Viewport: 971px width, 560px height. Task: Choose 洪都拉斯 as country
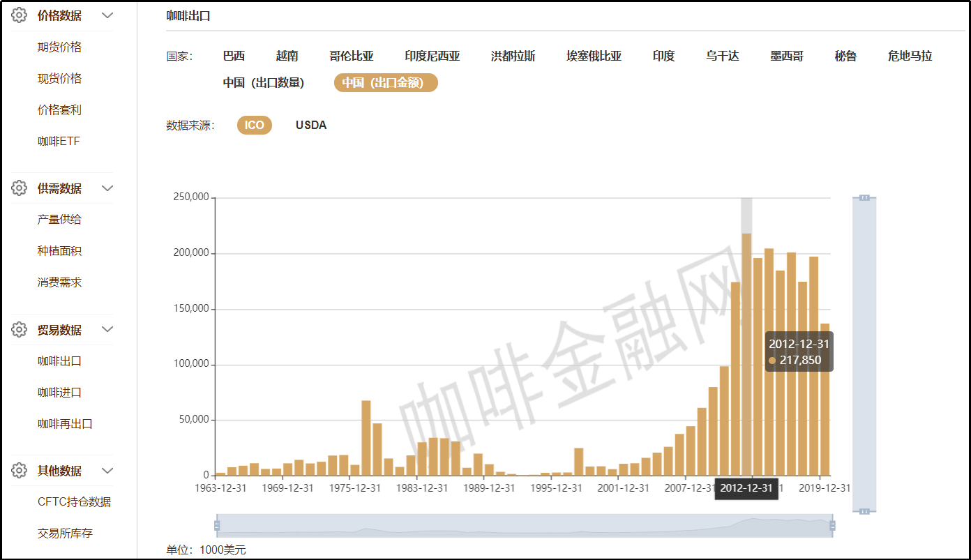[513, 56]
